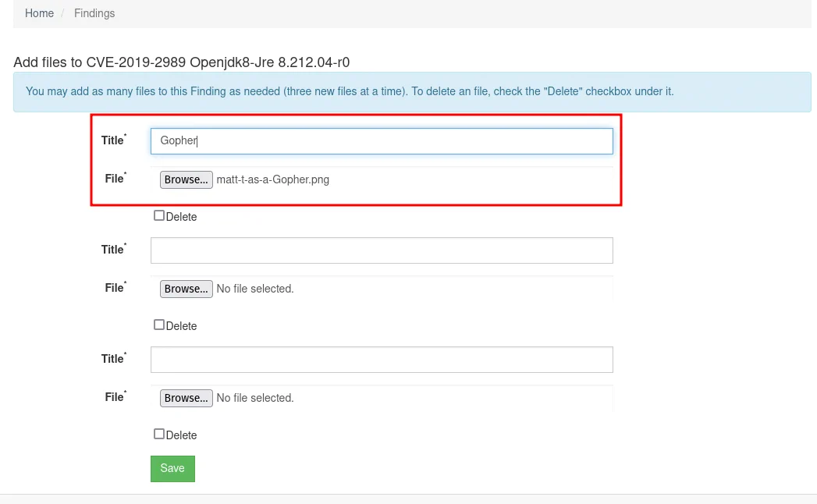Screen dimensions: 817x504
Task: Click the third row's "No file selected." text
Action: coord(255,398)
